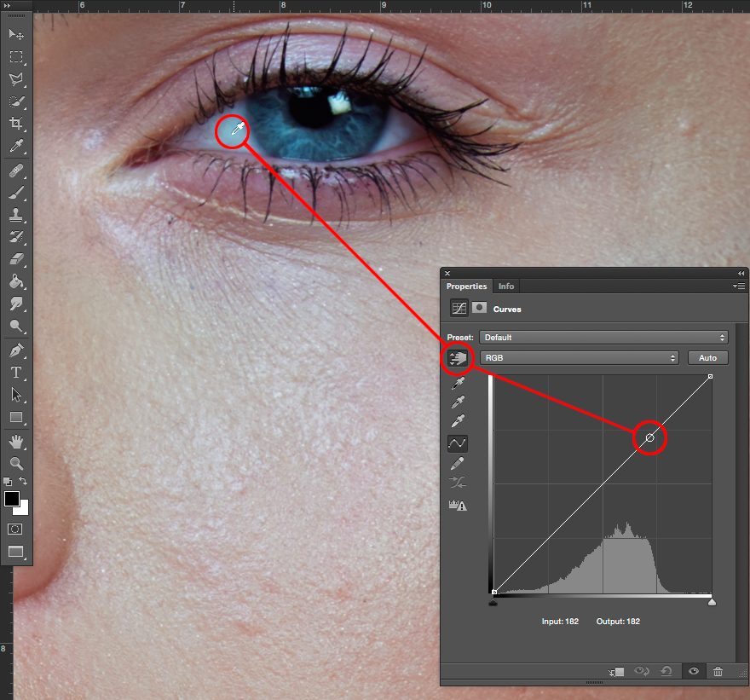Select the Polygonal Lasso tool

click(x=16, y=79)
